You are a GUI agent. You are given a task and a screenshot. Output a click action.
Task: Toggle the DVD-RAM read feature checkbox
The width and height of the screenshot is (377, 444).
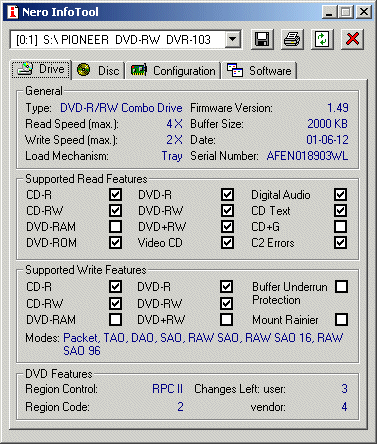tap(115, 227)
